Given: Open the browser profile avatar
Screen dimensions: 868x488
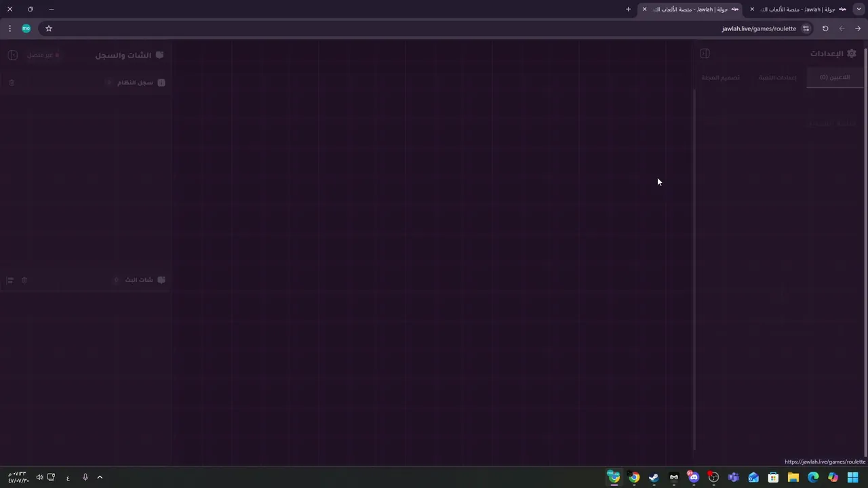Looking at the screenshot, I should [26, 28].
